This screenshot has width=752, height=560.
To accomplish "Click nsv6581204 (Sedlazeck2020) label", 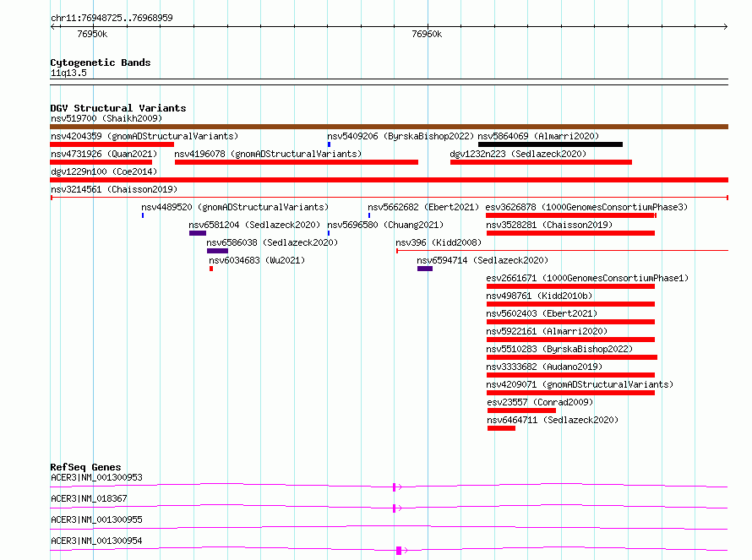I will [254, 225].
